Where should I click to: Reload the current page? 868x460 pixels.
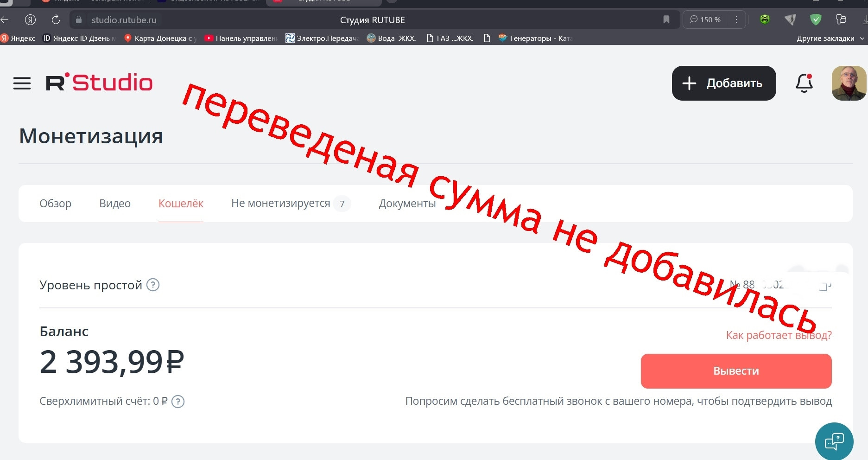click(x=56, y=20)
